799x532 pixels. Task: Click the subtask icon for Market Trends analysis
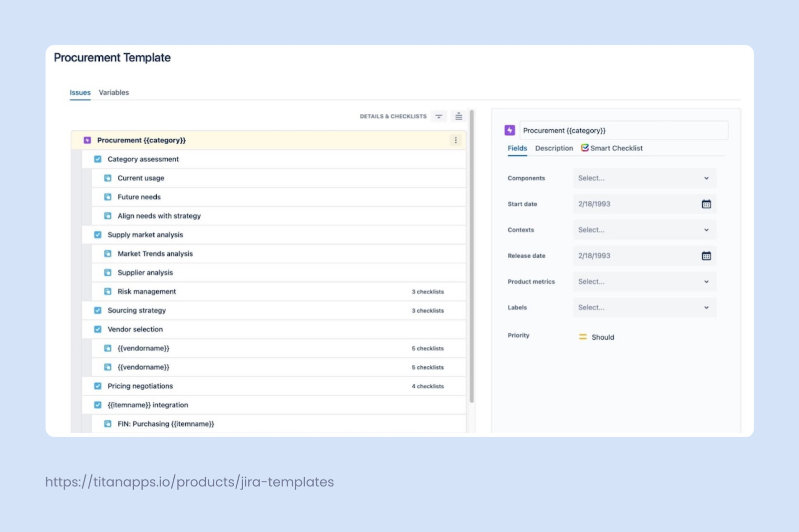click(107, 254)
